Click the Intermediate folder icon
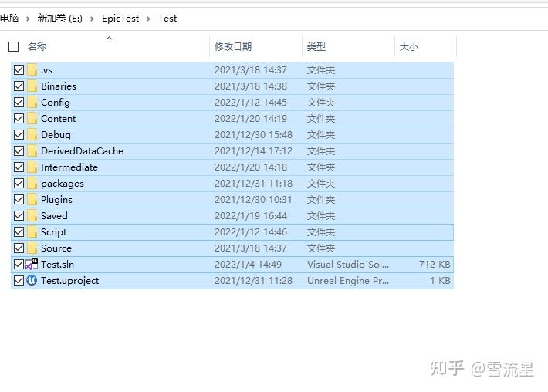The height and width of the screenshot is (392, 548). pyautogui.click(x=32, y=167)
